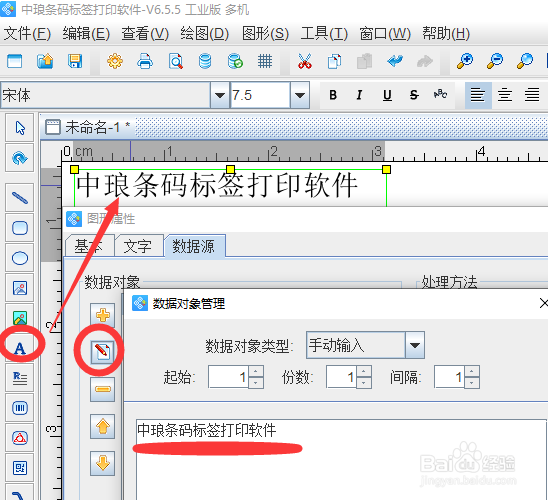Viewport: 548px width, 500px height.
Task: Select the arrow pointer tool
Action: (x=20, y=128)
